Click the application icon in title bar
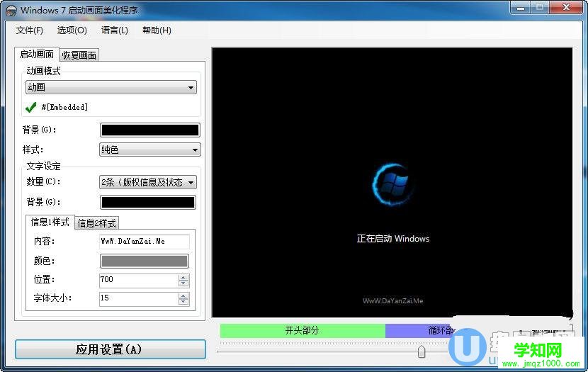588x372 pixels. pyautogui.click(x=11, y=11)
